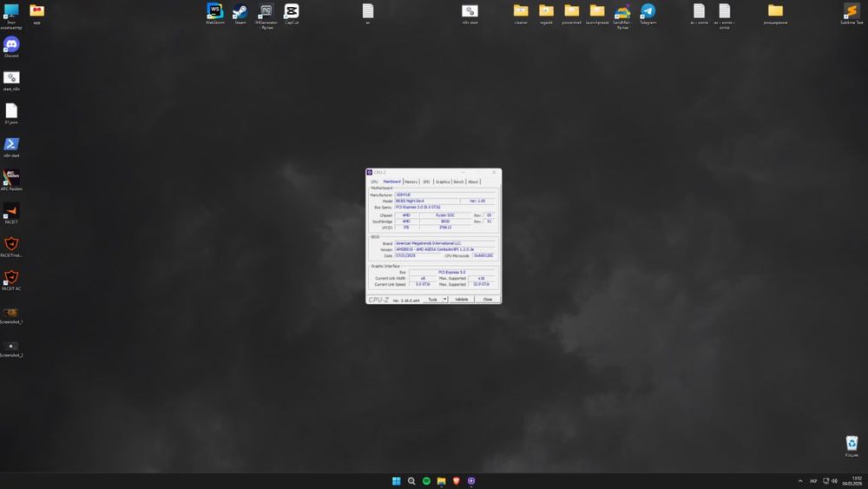This screenshot has height=489, width=868.
Task: Select the regedit folder on desktop
Action: click(546, 13)
